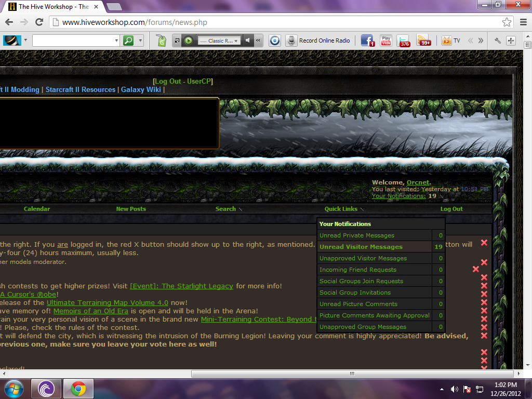Screen dimensions: 532x399
Task: Open toolbar options wrench icon
Action: click(x=498, y=41)
